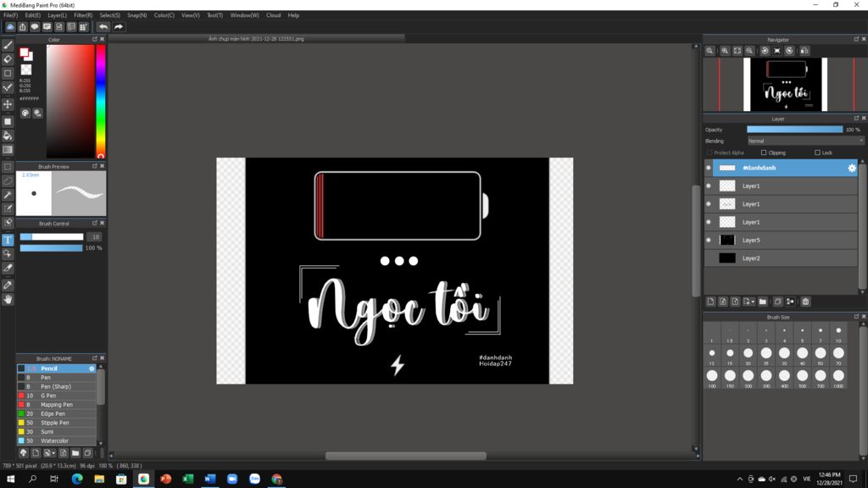Select the Mapping Pen brush
The image size is (868, 488).
(x=57, y=405)
